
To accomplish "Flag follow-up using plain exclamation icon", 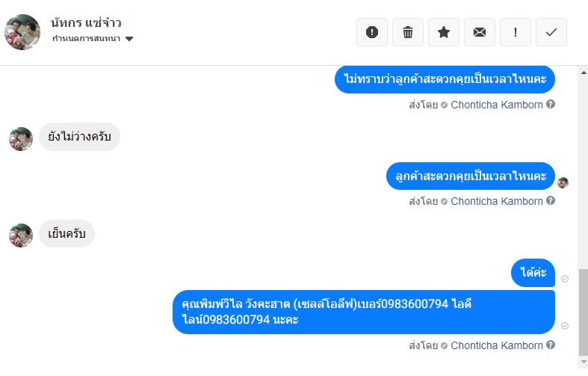I will (x=516, y=32).
